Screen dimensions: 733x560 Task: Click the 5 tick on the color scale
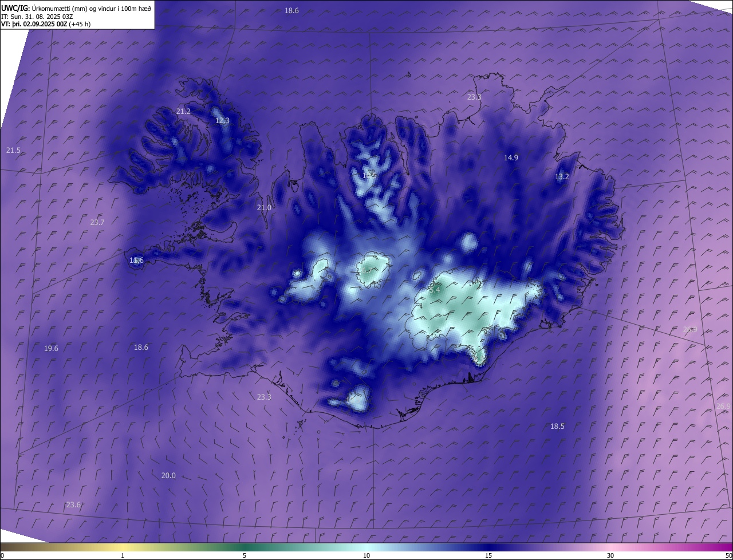[245, 556]
